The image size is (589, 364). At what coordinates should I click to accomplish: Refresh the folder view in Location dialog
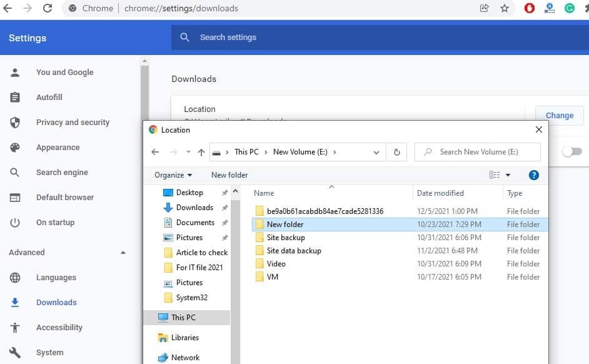(396, 152)
